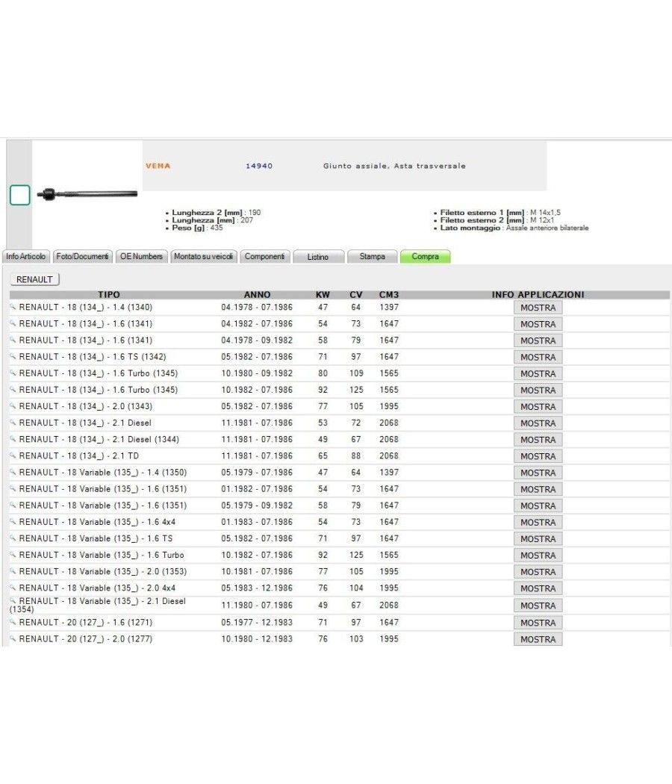This screenshot has width=672, height=784.
Task: Click magnifier icon beside 18 1.6 TS (1342)
Action: click(x=13, y=356)
